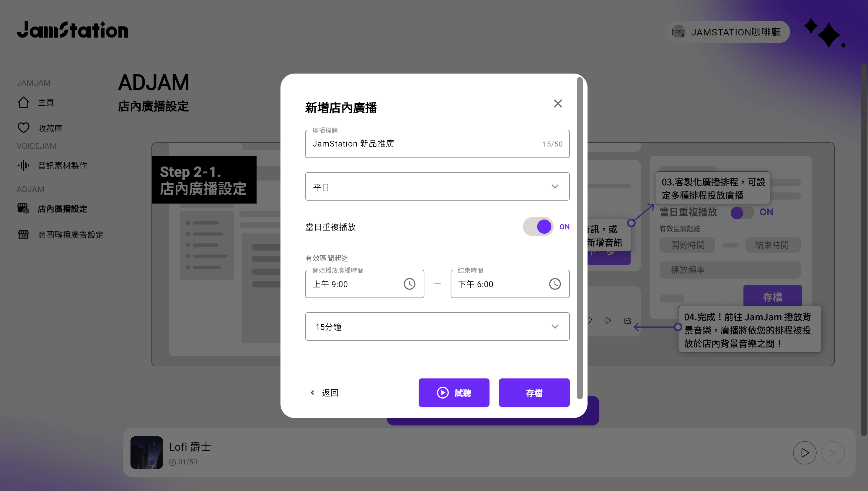Click the store broadcast icon for 店內廣播設定
868x491 pixels.
[x=23, y=208]
